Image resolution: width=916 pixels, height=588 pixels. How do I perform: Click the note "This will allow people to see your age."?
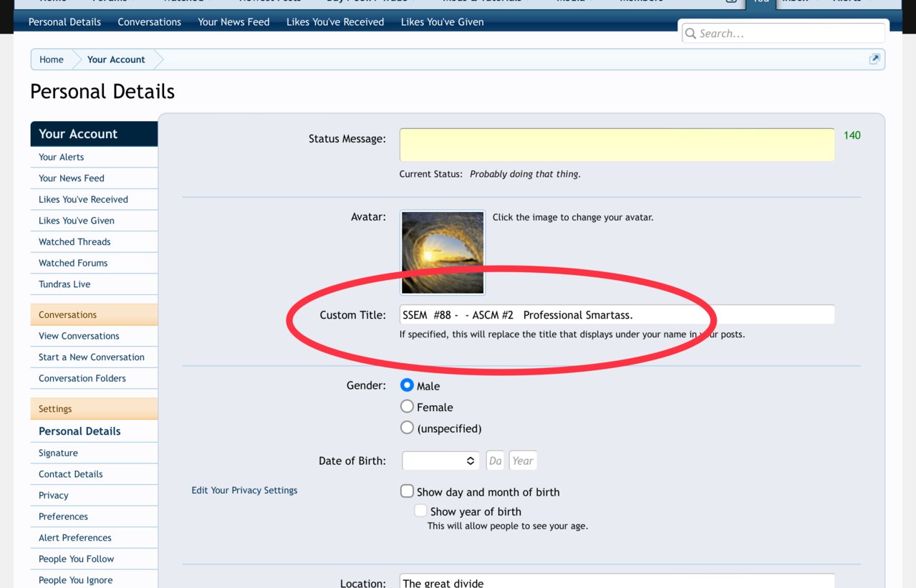click(508, 526)
